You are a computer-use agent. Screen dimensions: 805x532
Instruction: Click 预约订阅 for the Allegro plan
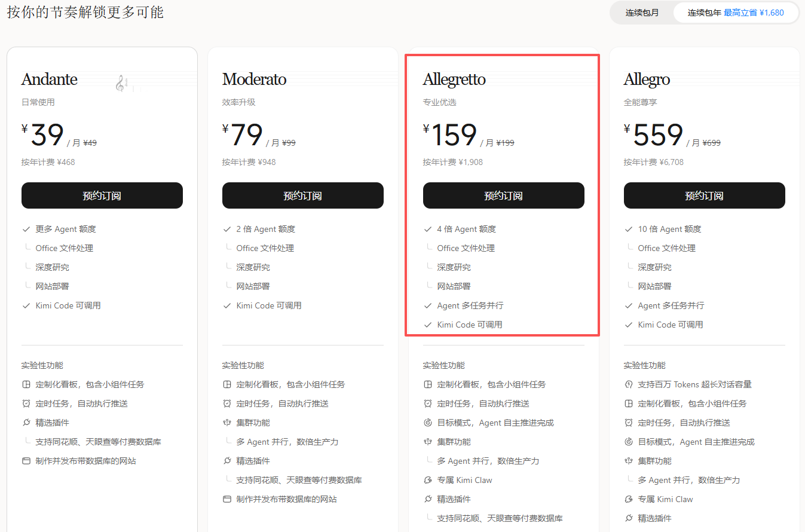tap(705, 195)
